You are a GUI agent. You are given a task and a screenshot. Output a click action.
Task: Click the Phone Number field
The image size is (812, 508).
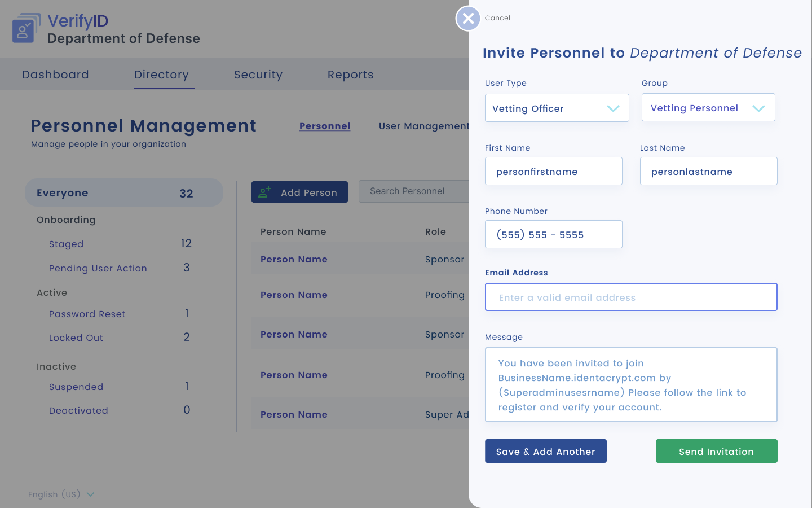click(553, 234)
